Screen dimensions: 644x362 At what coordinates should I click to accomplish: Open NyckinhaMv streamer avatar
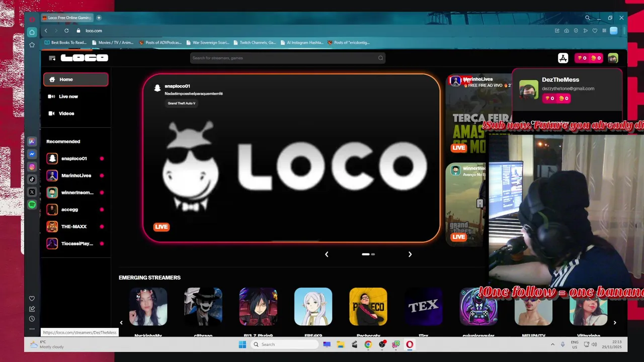tap(148, 307)
